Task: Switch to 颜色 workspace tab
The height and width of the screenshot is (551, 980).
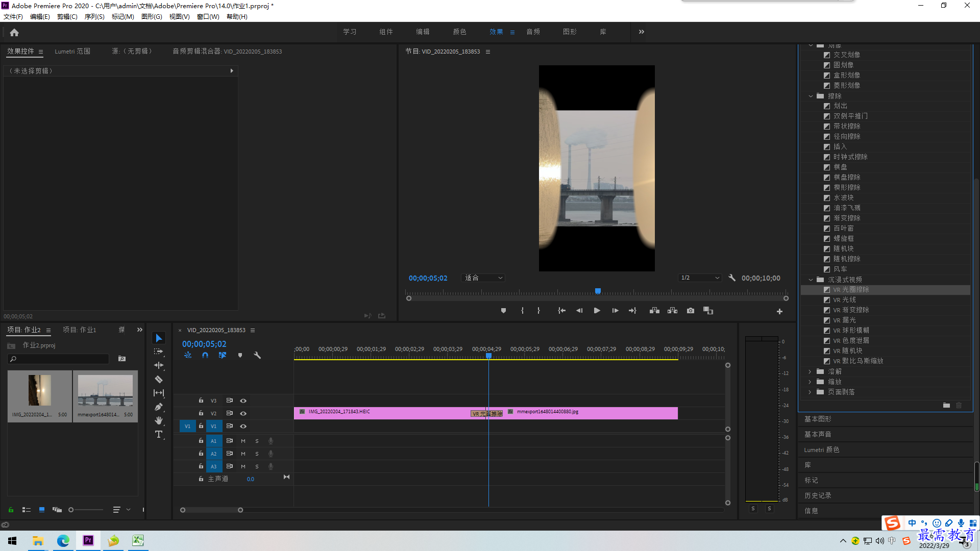Action: (459, 32)
